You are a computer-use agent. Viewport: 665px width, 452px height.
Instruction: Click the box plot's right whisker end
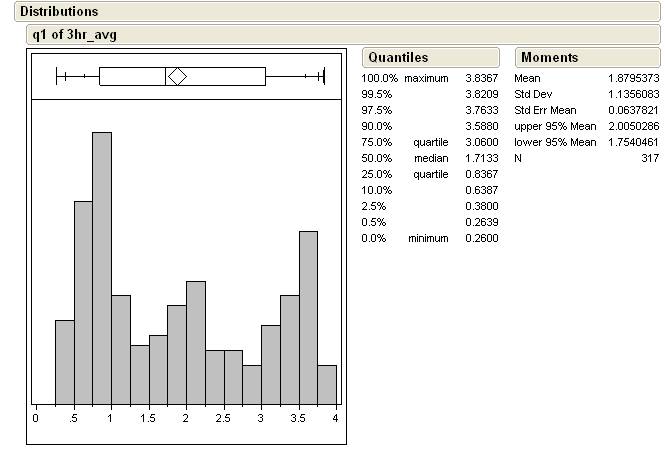323,76
